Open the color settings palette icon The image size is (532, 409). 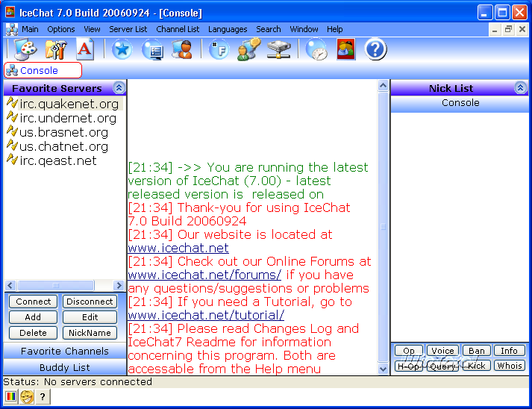tap(25, 49)
